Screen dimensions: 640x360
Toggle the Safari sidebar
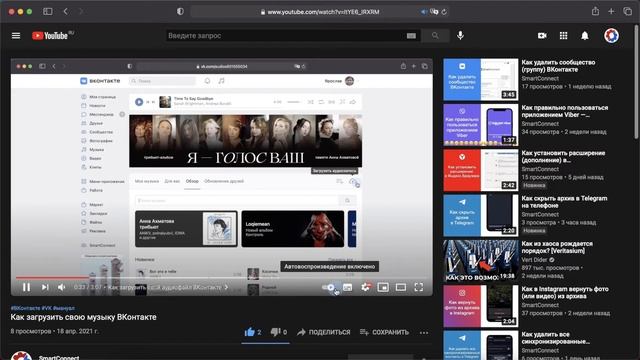point(48,11)
